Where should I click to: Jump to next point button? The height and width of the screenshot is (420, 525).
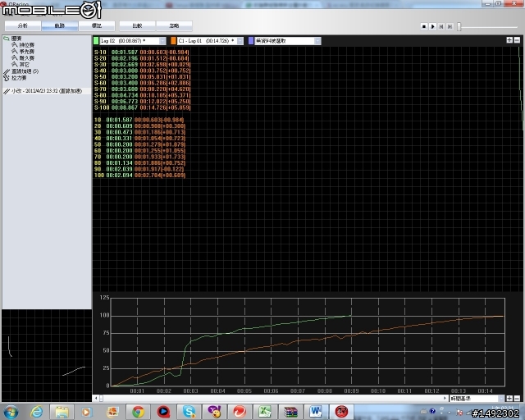click(x=450, y=26)
